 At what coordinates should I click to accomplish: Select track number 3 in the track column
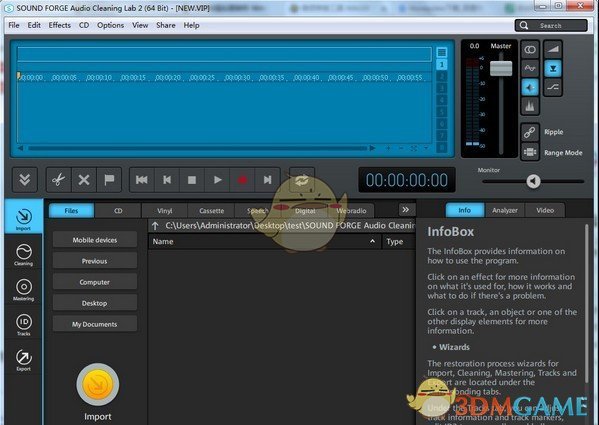point(442,89)
